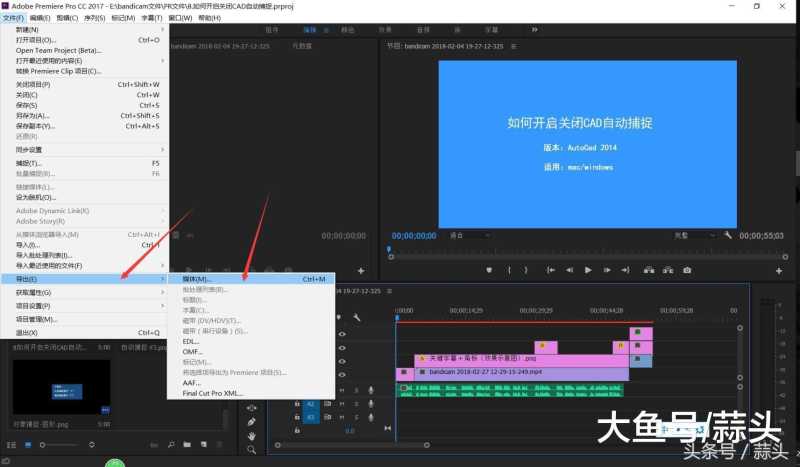
Task: Create a new bin in Project panel
Action: (187, 445)
